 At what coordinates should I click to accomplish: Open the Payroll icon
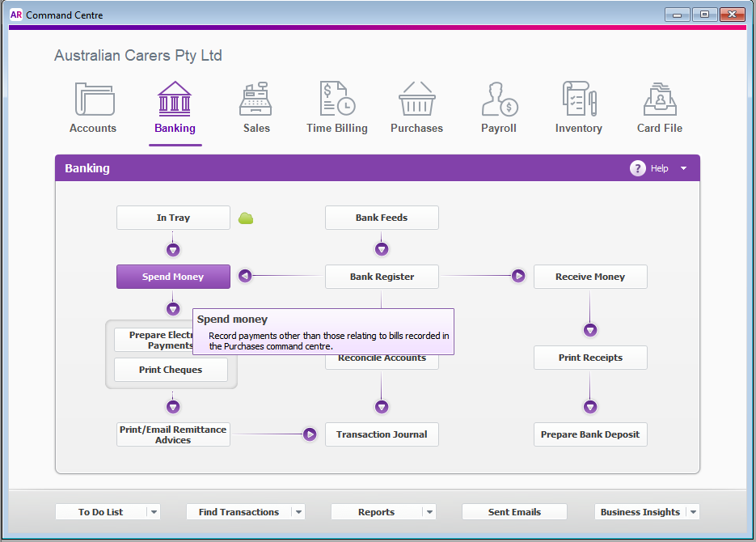coord(499,100)
